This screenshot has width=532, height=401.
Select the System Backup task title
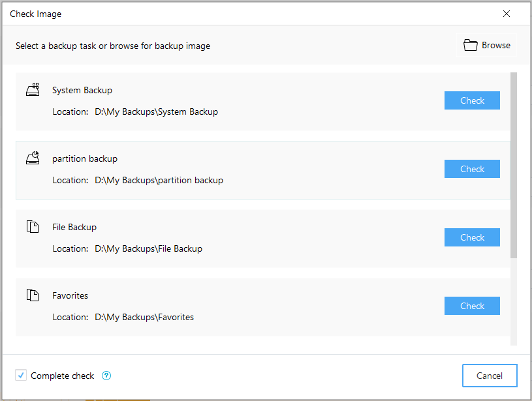82,90
